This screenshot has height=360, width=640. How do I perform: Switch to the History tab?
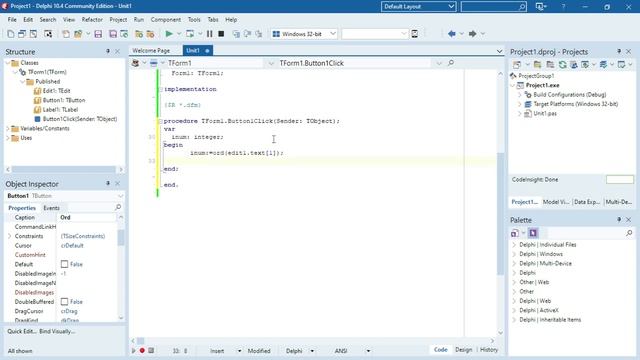pos(489,350)
